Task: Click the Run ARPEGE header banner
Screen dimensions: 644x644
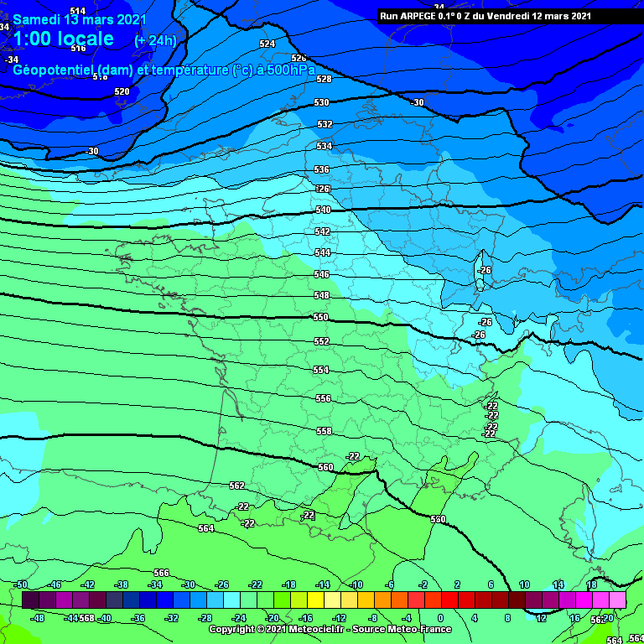Action: (485, 15)
